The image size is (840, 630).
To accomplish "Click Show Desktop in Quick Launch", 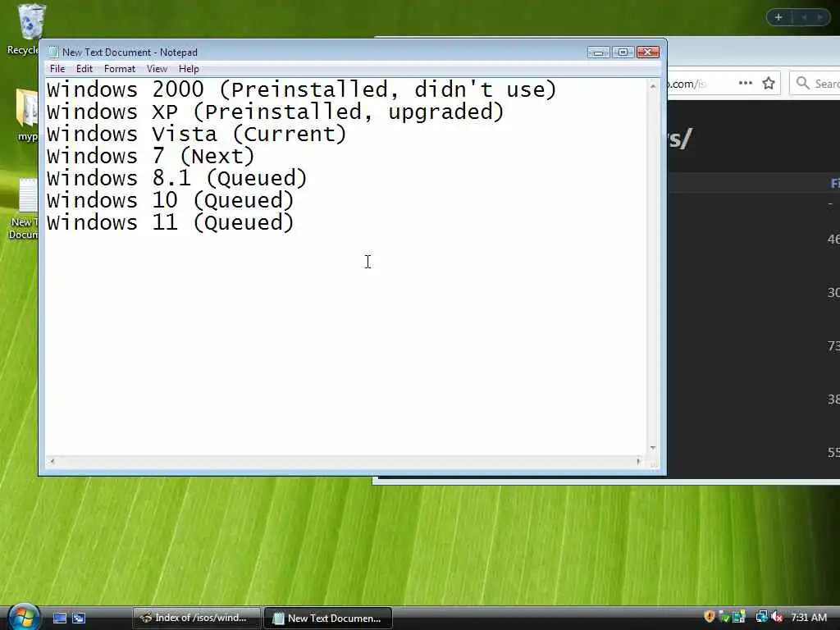I will coord(59,618).
